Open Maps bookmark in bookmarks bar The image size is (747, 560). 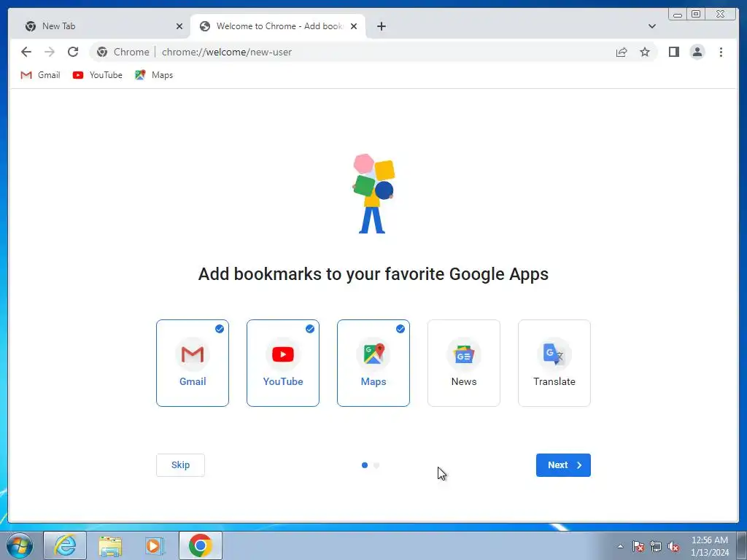tap(154, 75)
